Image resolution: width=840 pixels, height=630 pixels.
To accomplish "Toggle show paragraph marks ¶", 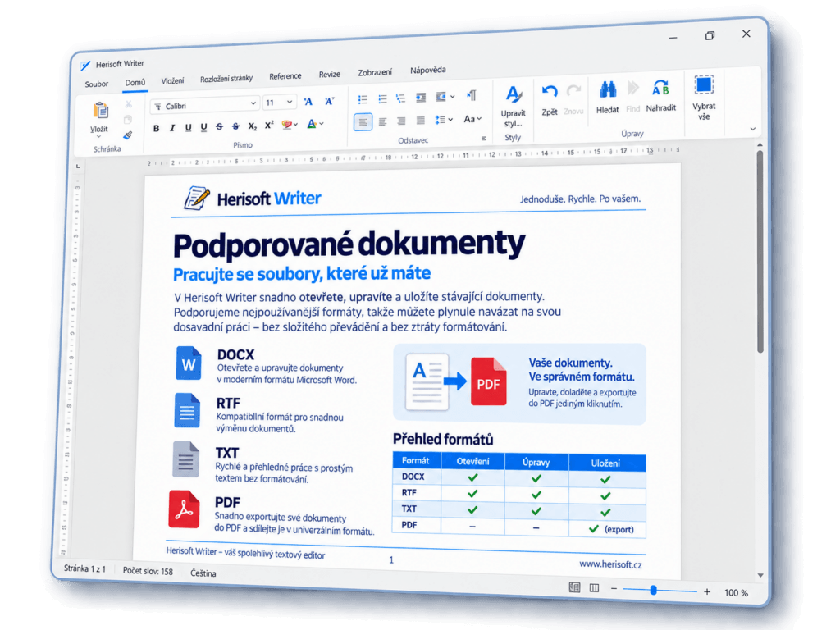I will pyautogui.click(x=472, y=95).
